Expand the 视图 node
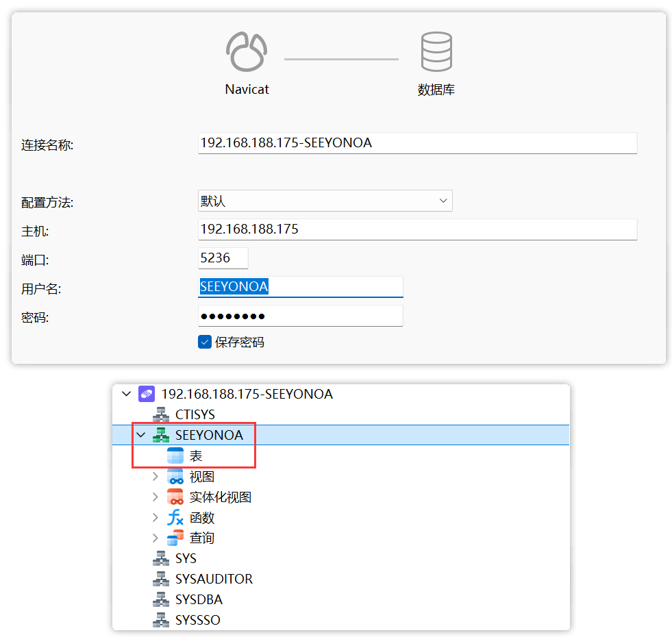This screenshot has height=637, width=672. tap(155, 476)
